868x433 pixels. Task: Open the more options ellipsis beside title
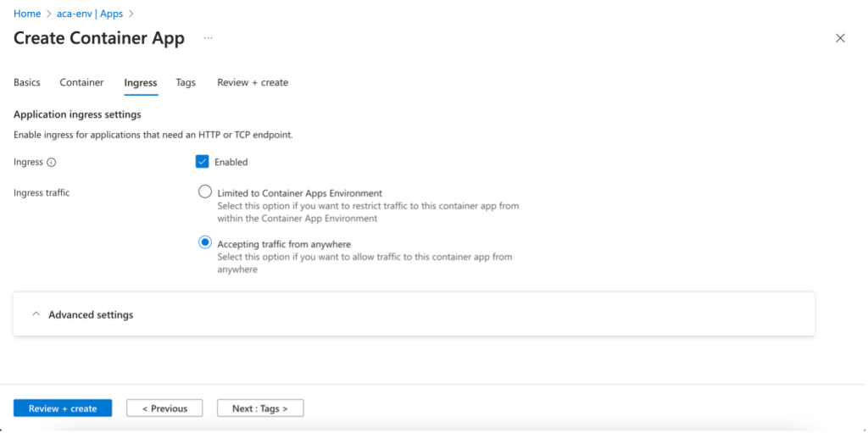(208, 39)
